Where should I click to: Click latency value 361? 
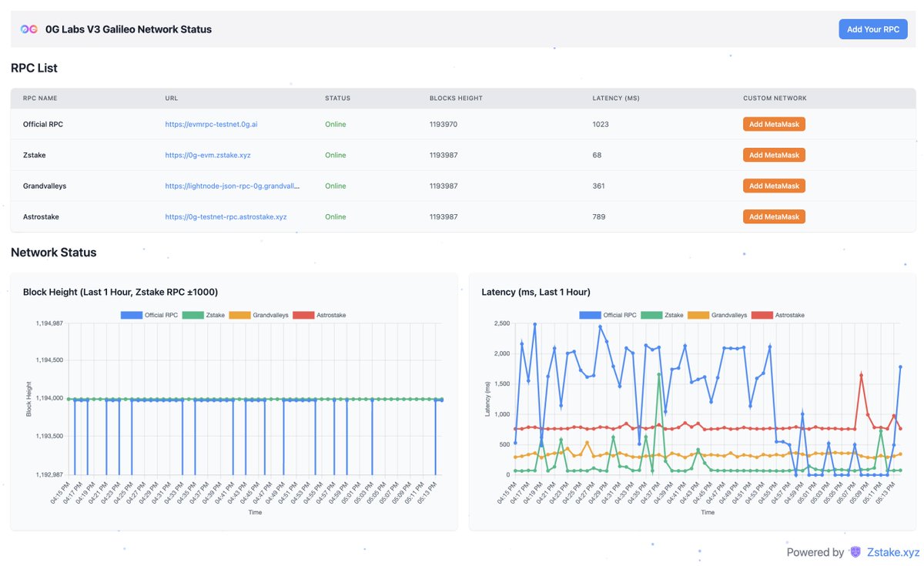(598, 186)
